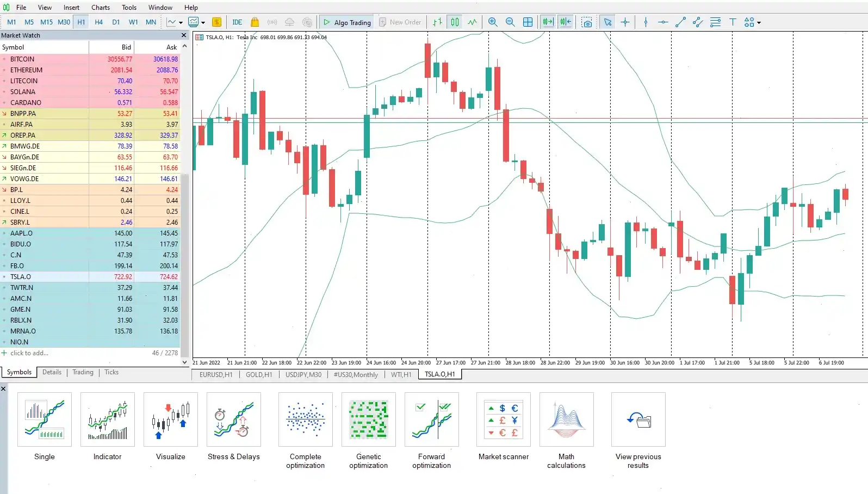The width and height of the screenshot is (868, 494).
Task: Switch to the GOLD,H1 chart tab
Action: pos(258,375)
